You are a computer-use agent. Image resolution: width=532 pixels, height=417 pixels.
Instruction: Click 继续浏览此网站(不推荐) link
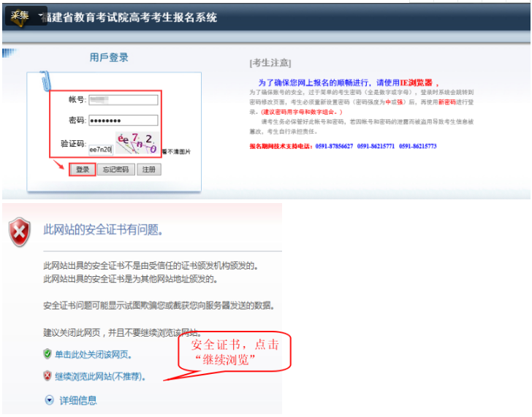click(100, 376)
